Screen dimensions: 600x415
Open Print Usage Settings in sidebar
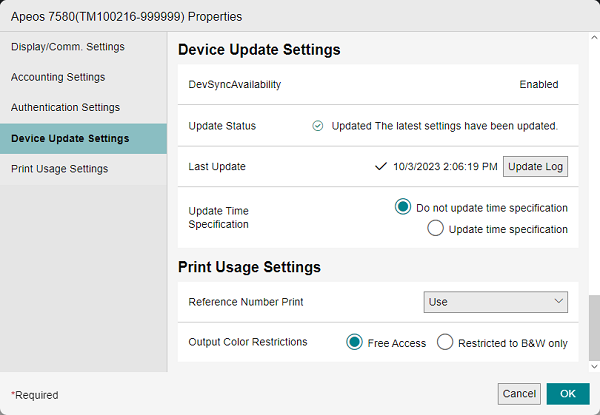click(x=83, y=169)
